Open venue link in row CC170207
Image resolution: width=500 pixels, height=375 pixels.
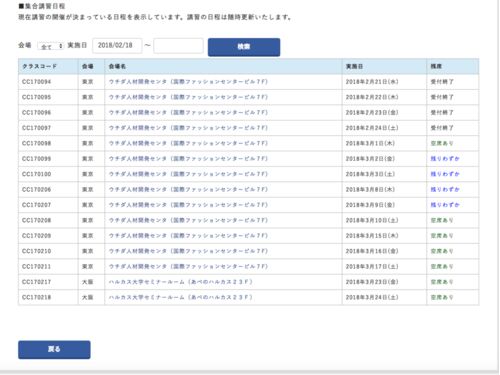[188, 205]
